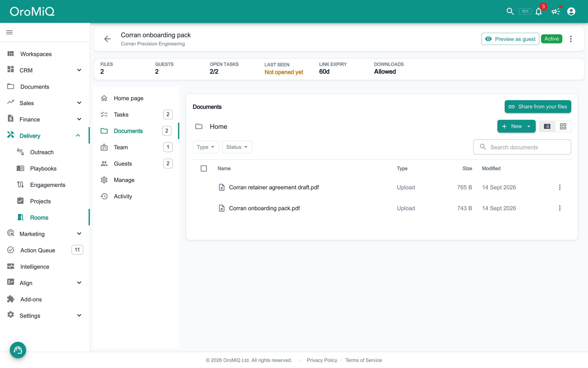Open file Corran onboarding pack.pdf

pos(264,208)
